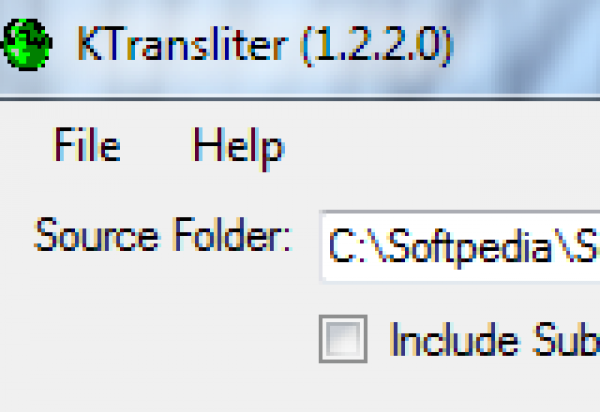Open system menu via title bar icon
The width and height of the screenshot is (600, 412).
click(29, 45)
